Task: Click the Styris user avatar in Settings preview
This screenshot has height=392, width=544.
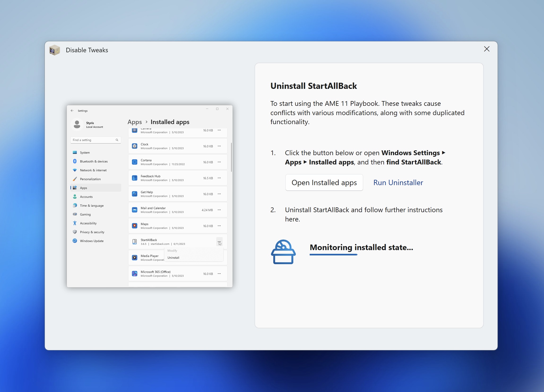Action: pos(77,124)
